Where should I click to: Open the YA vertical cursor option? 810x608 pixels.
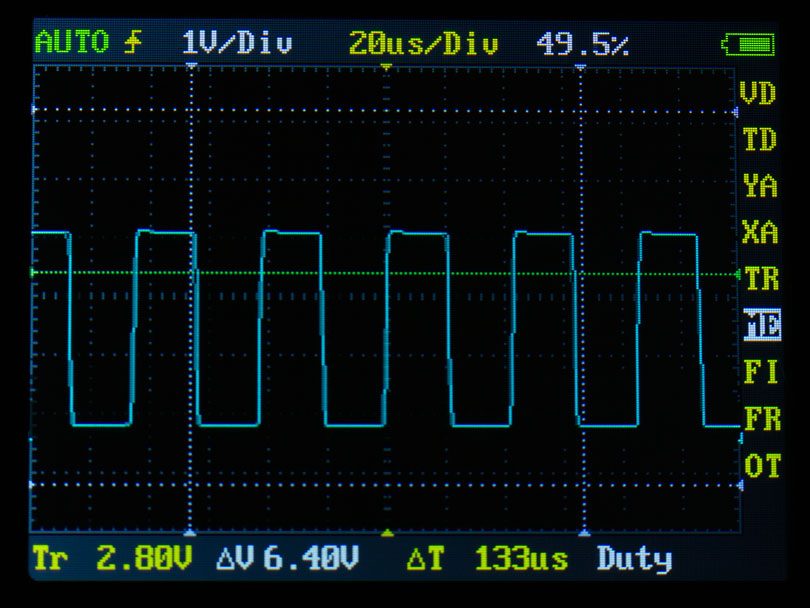coord(759,186)
